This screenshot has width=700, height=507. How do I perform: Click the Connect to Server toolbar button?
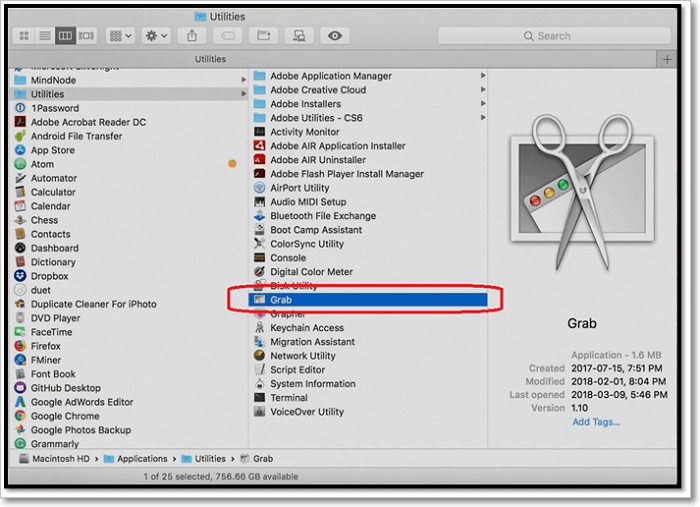[299, 36]
